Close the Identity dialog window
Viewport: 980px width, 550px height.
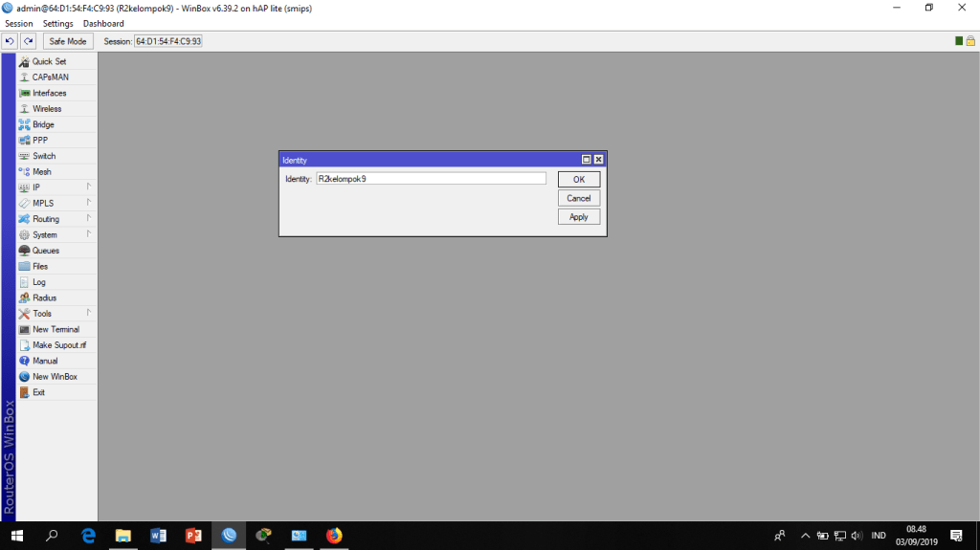pyautogui.click(x=598, y=160)
